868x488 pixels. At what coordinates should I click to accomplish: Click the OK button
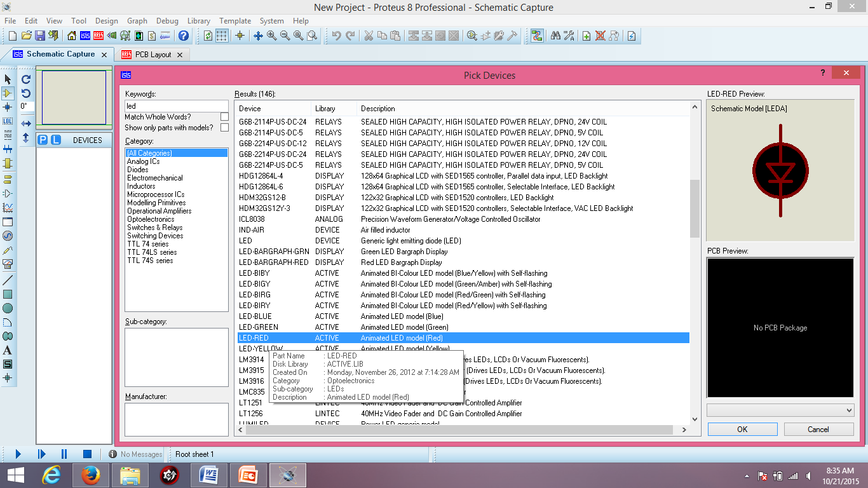point(742,429)
